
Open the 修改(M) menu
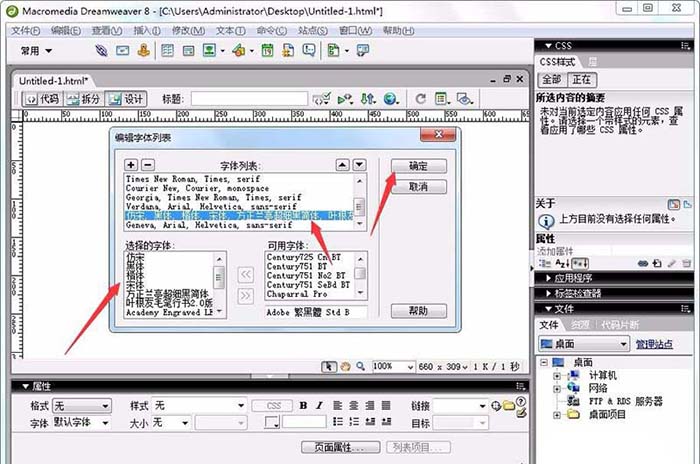(x=188, y=30)
